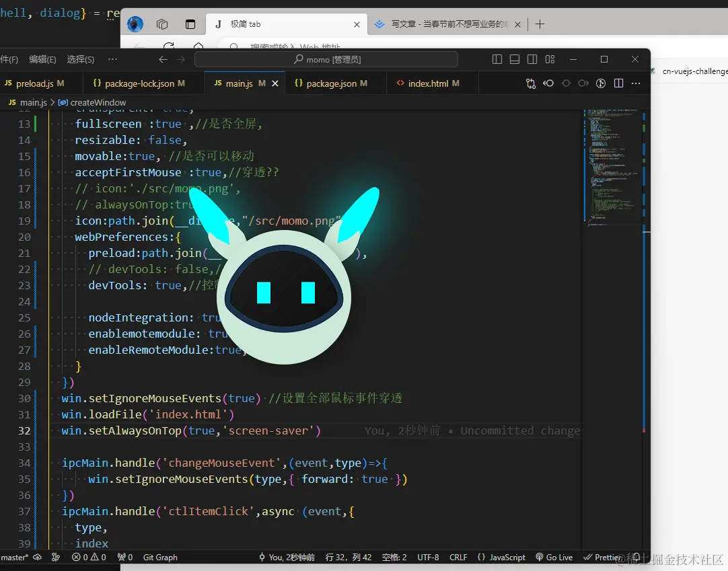This screenshot has width=728, height=571.
Task: Open editor more actions ellipsis
Action: click(x=636, y=83)
